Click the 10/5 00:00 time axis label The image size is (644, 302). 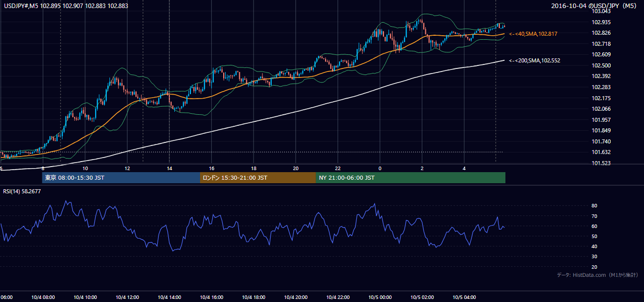point(380,297)
